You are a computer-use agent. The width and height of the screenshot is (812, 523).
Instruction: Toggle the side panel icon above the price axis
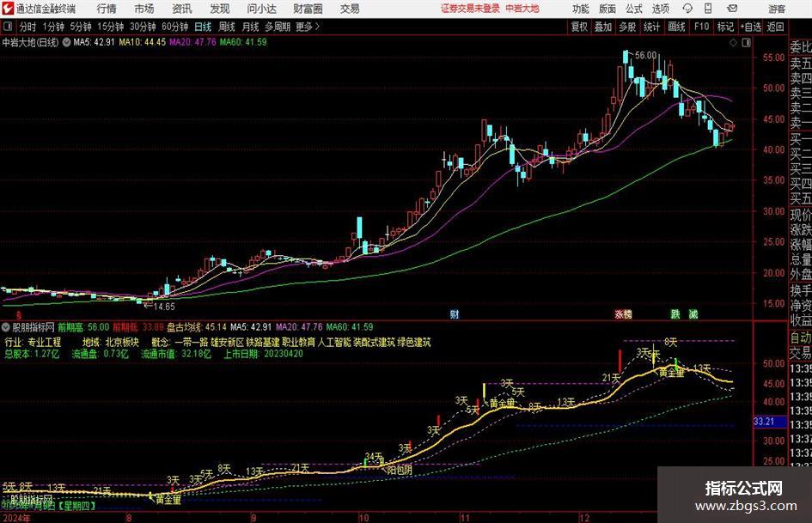click(x=746, y=43)
